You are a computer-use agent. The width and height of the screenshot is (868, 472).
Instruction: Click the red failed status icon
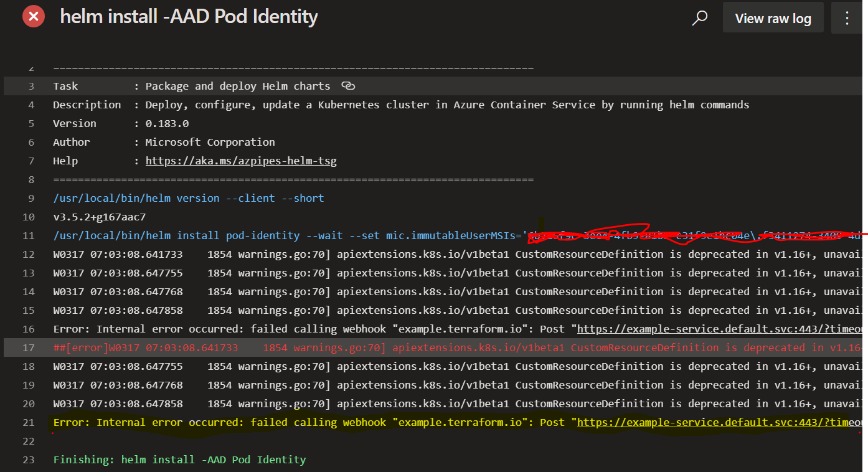click(34, 17)
